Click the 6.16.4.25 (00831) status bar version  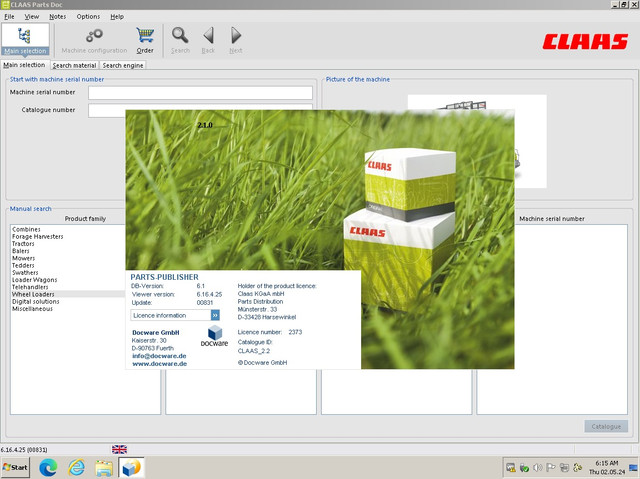point(24,450)
